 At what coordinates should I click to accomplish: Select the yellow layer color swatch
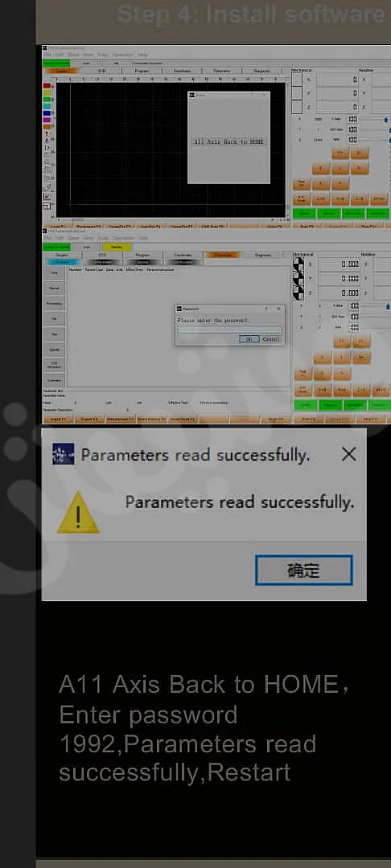tap(47, 92)
